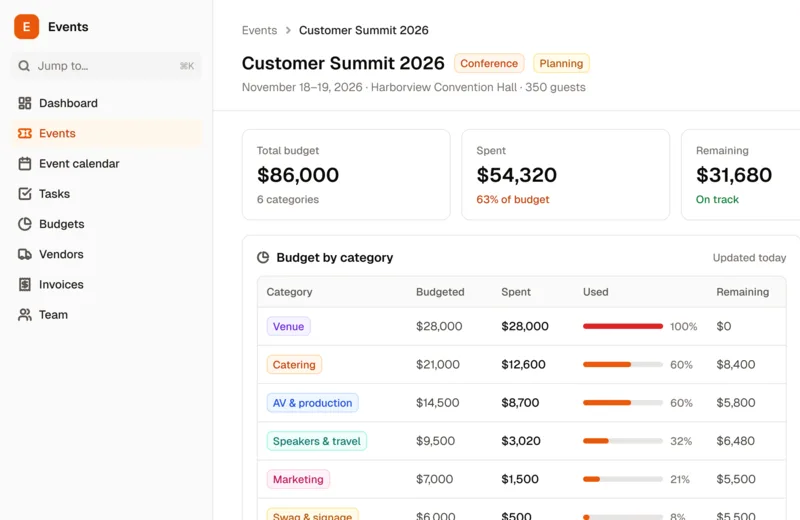
Task: Click the AV & production tag
Action: click(312, 403)
